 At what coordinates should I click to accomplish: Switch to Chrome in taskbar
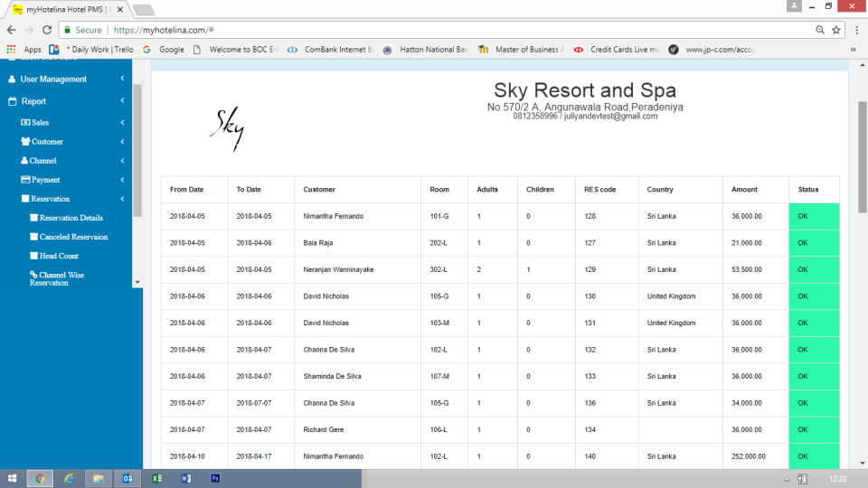(40, 479)
